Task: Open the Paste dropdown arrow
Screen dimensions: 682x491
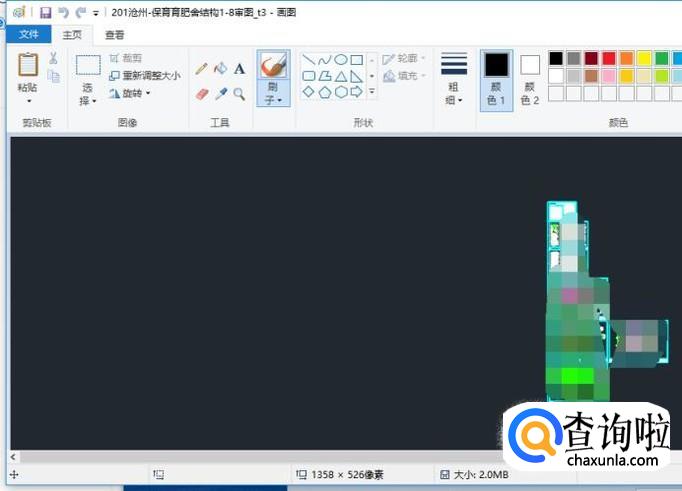Action: (29, 101)
